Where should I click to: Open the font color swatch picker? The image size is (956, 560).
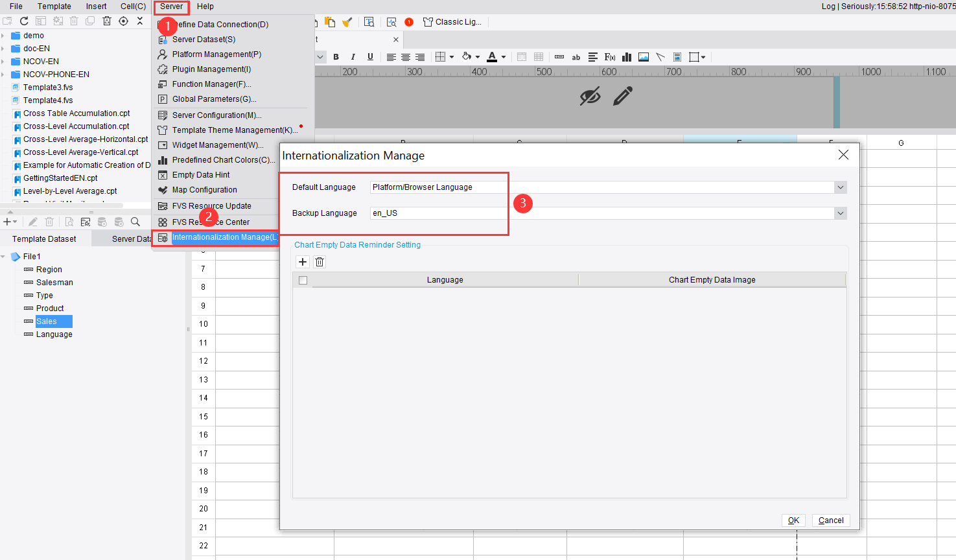click(502, 57)
